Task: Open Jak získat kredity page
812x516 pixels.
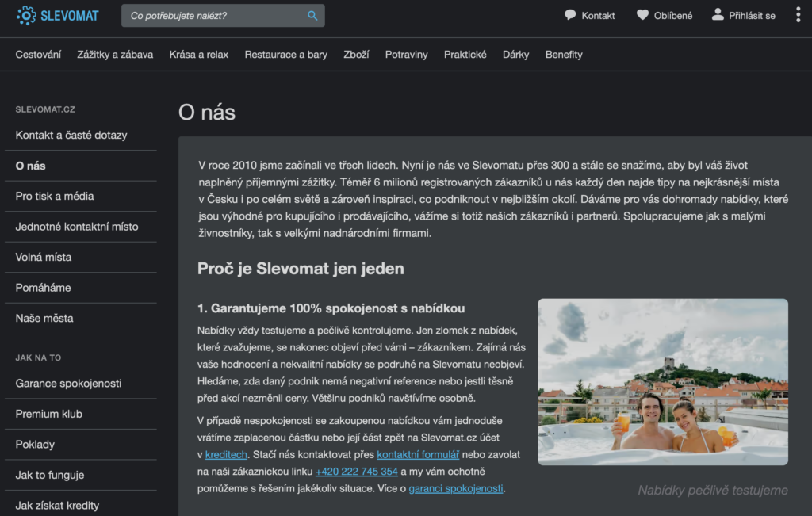Action: click(x=57, y=506)
